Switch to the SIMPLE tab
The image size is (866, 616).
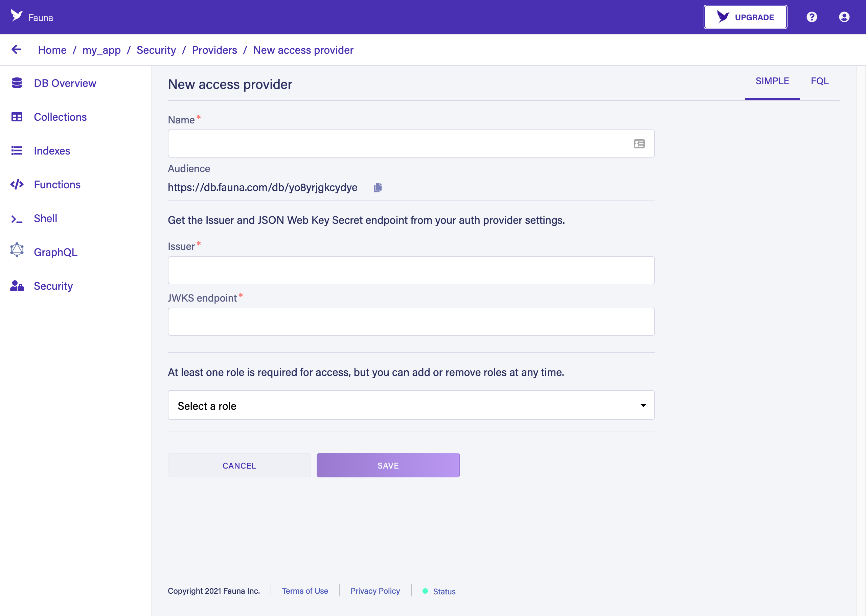click(772, 81)
